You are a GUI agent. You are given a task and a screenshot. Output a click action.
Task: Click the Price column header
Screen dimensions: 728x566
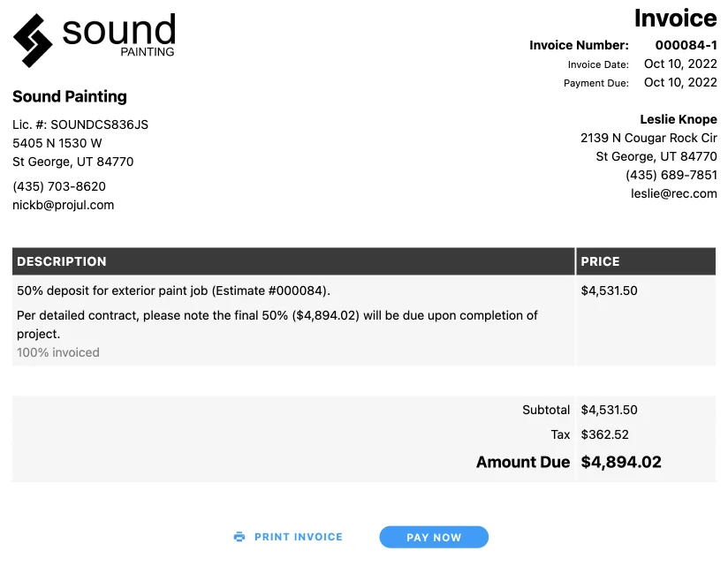[600, 261]
